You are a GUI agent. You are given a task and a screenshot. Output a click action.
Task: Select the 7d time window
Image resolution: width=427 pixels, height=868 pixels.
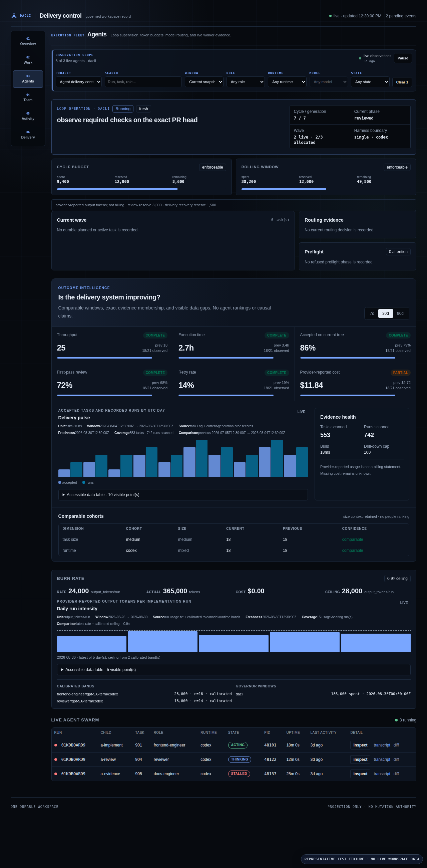pyautogui.click(x=372, y=313)
